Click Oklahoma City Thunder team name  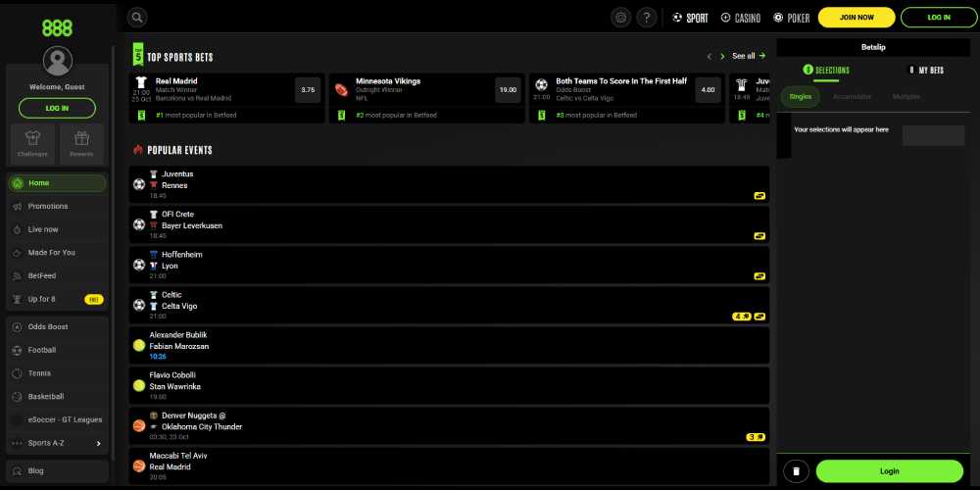pyautogui.click(x=202, y=427)
